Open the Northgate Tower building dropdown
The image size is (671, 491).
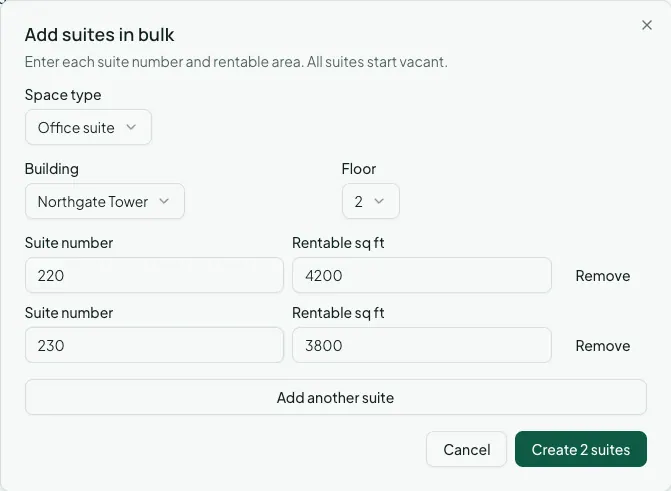105,201
